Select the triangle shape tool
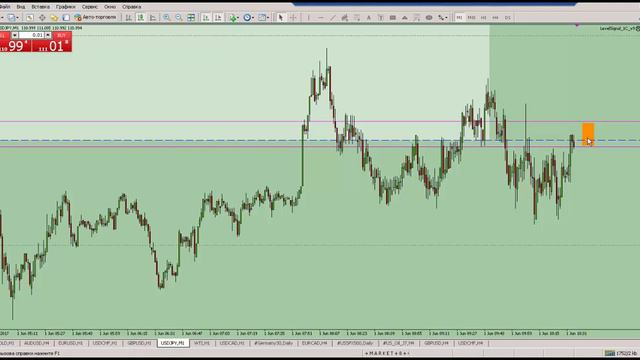640x360 pixels. pyautogui.click(x=404, y=18)
